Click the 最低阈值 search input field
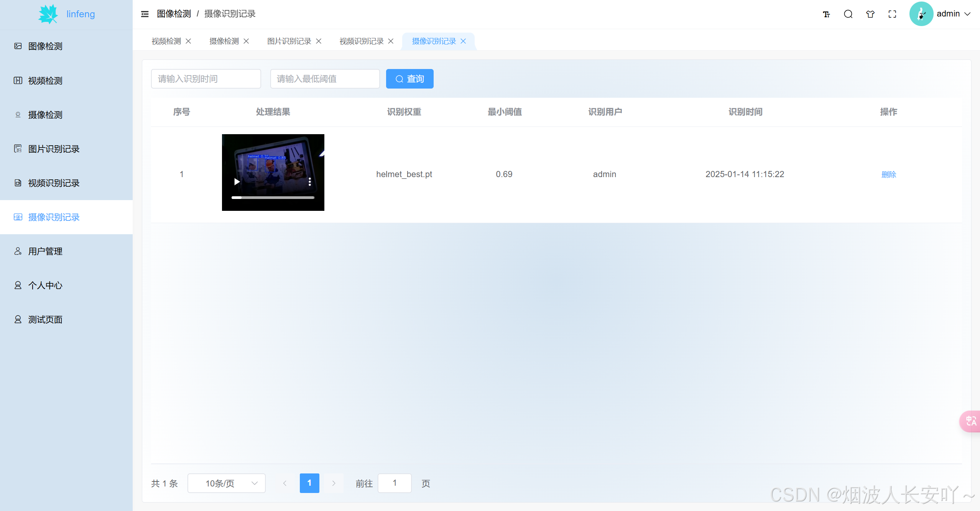The width and height of the screenshot is (980, 511). coord(325,79)
